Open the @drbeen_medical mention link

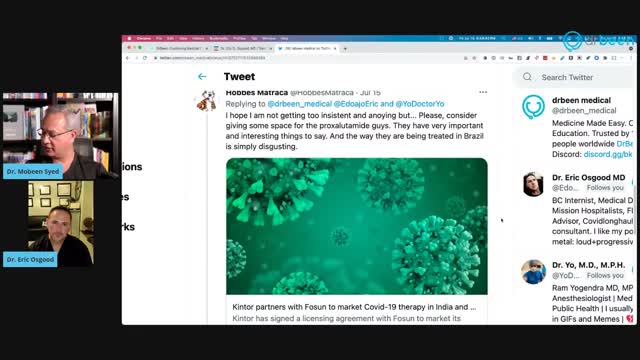coord(299,104)
